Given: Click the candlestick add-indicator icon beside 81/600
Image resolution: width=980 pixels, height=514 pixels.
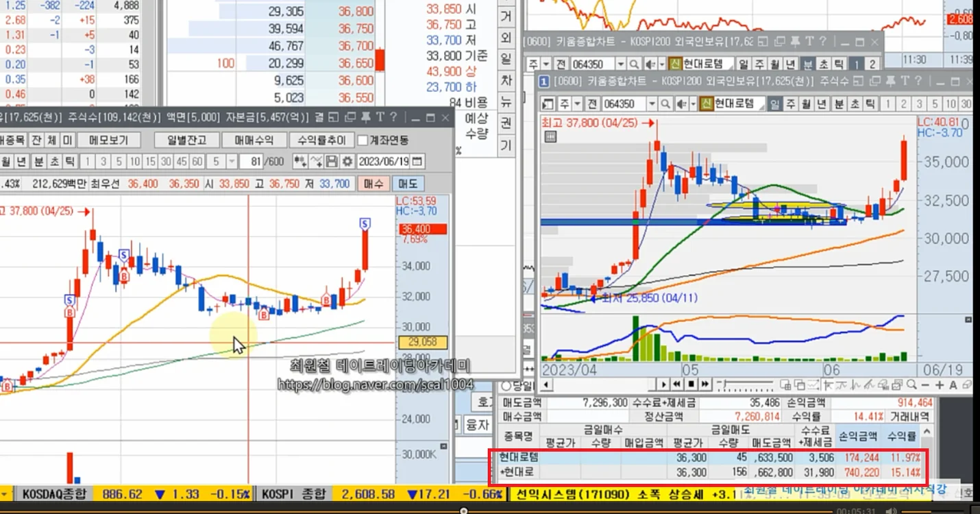Looking at the screenshot, I should tap(300, 162).
